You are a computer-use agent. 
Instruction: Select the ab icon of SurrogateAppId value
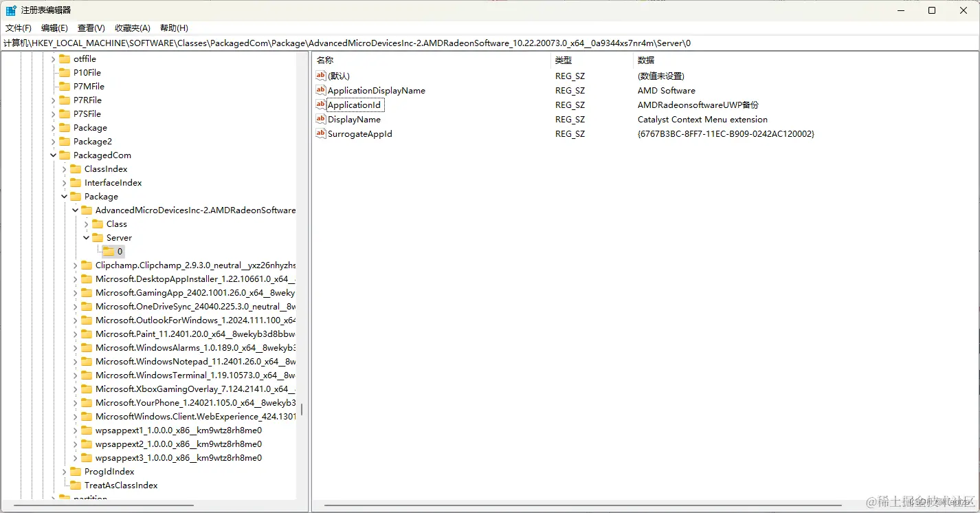tap(321, 133)
